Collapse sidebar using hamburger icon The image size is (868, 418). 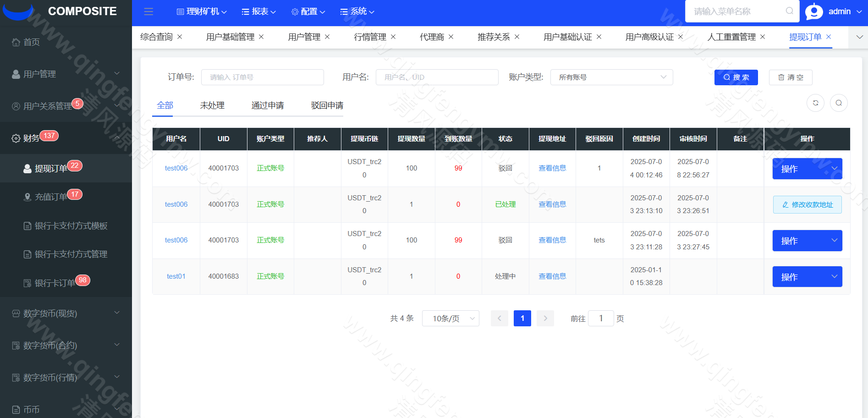click(148, 11)
